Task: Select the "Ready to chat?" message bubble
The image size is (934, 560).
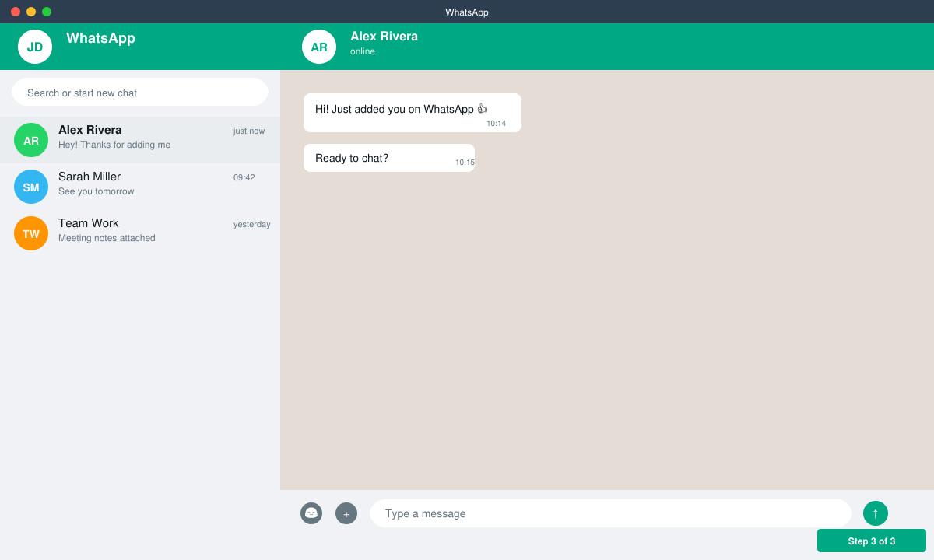Action: [389, 158]
